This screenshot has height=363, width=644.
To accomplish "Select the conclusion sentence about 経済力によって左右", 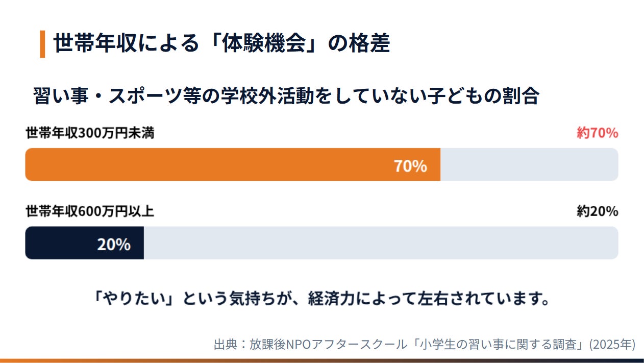I will tap(321, 298).
